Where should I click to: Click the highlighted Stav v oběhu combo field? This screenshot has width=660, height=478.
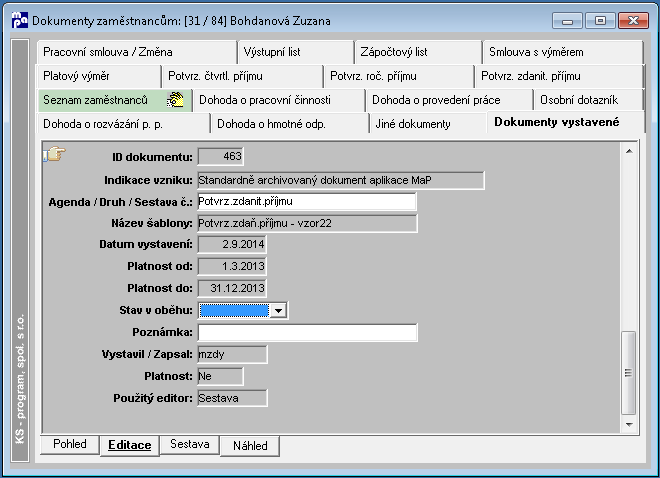[234, 311]
